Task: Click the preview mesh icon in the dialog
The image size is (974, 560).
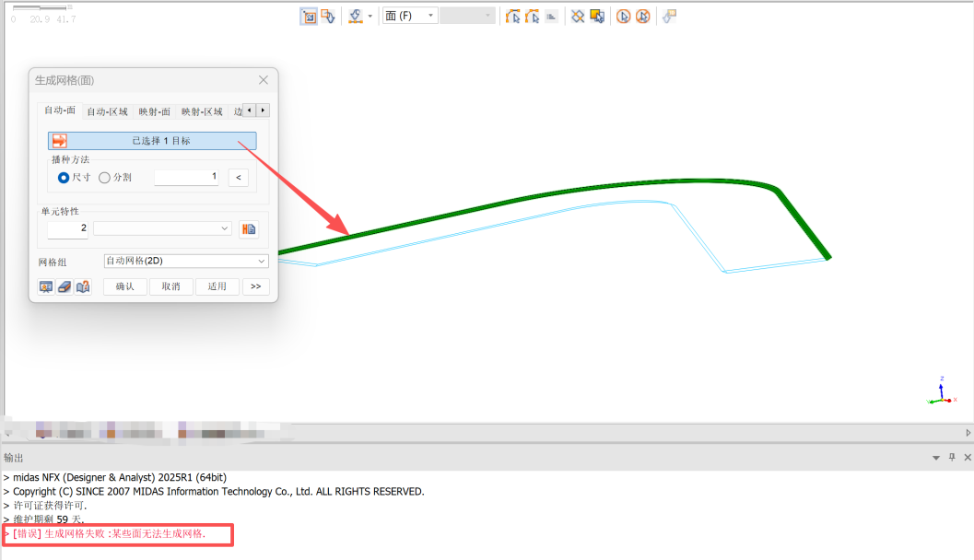Action: coord(46,286)
